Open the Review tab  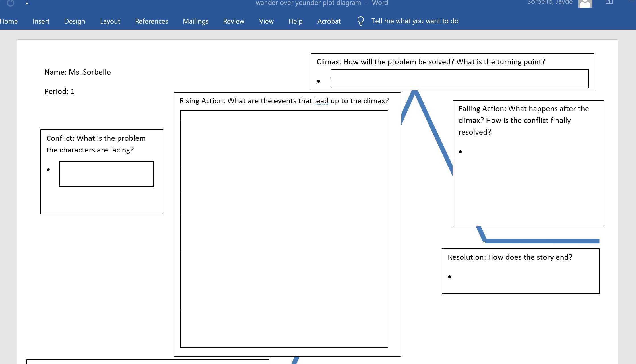tap(234, 21)
